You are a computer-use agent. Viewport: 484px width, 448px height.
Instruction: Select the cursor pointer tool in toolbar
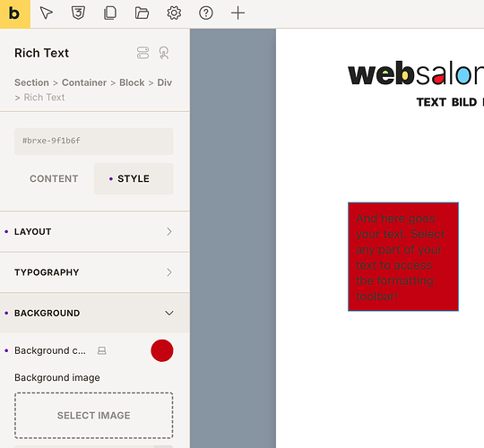click(x=47, y=13)
